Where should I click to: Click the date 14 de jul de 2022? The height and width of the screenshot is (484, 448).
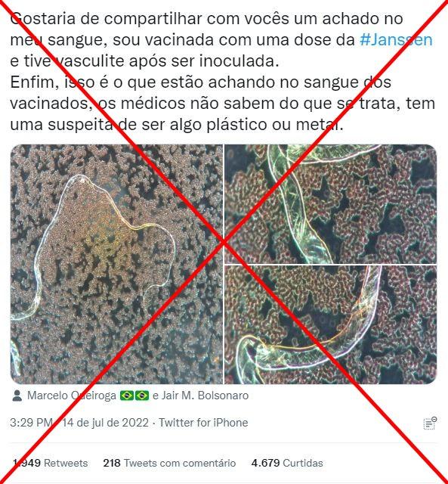(x=106, y=423)
